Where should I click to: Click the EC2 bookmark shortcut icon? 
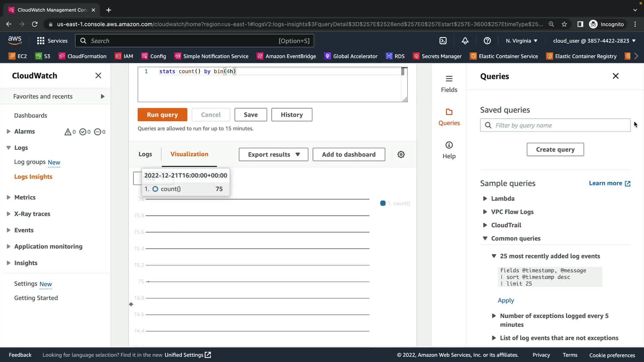pos(12,56)
